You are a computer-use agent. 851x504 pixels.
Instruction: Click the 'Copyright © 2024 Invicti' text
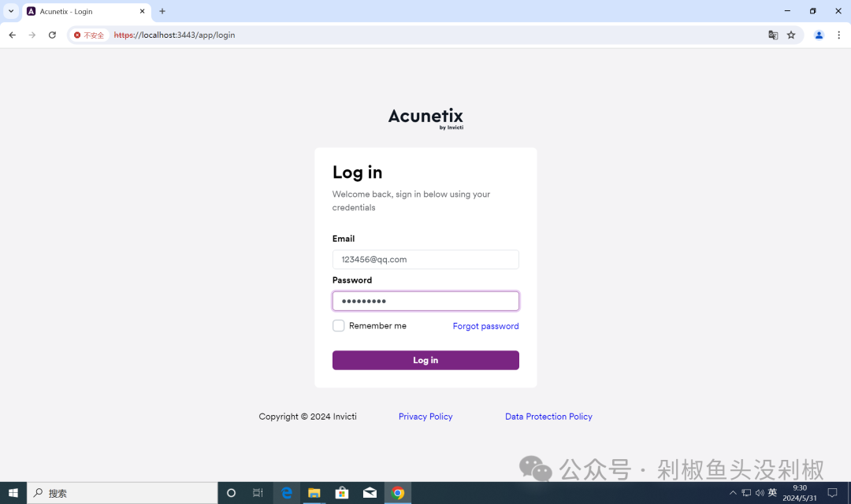[x=308, y=417]
